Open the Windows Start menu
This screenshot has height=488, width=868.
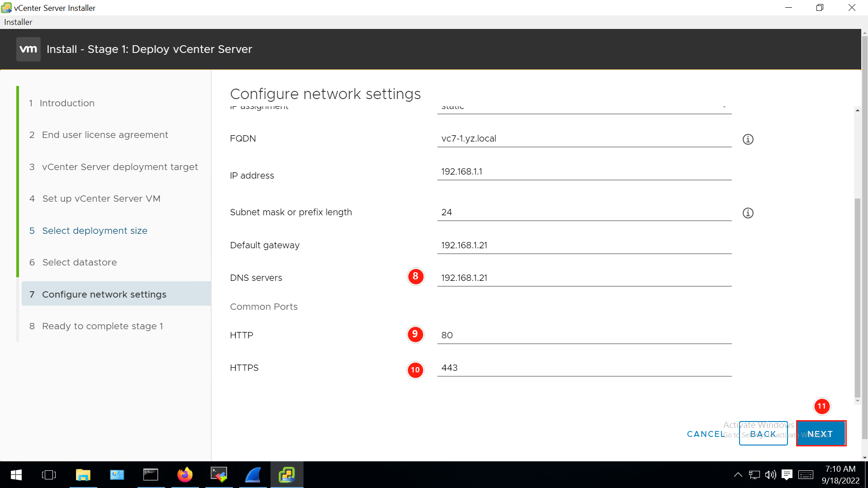tap(16, 475)
